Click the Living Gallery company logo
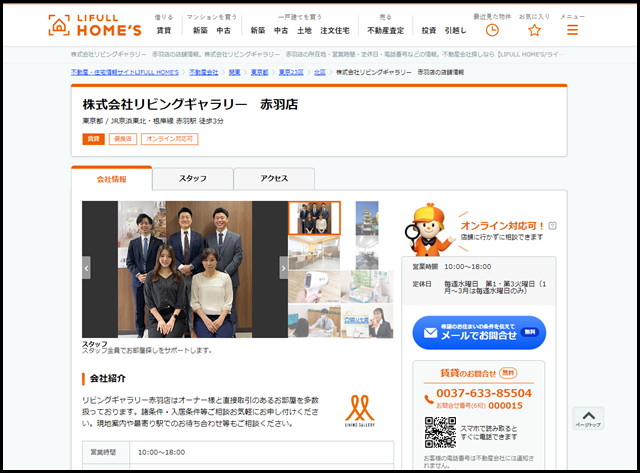The height and width of the screenshot is (473, 640). pos(360,410)
